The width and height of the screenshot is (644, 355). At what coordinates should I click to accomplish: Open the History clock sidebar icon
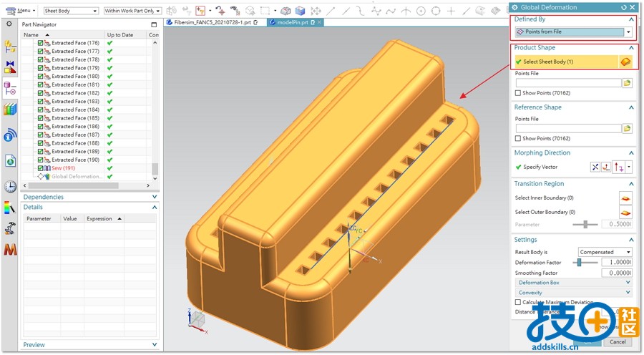tap(10, 187)
